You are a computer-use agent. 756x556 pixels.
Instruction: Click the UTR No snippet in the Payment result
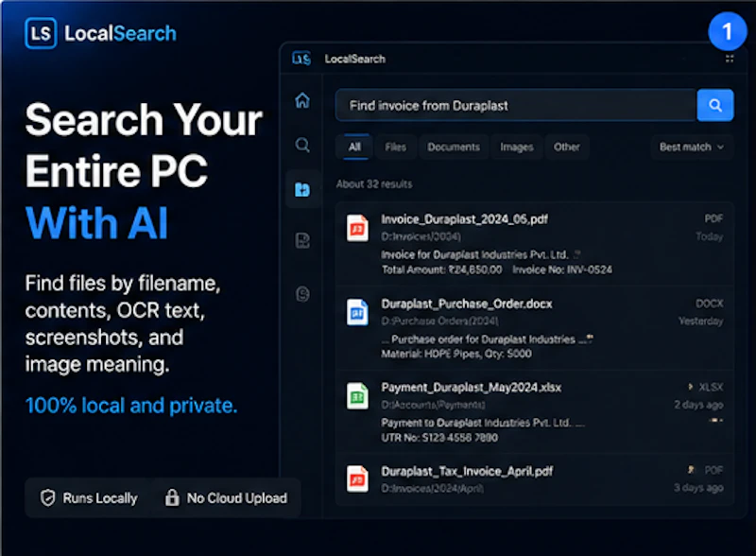point(439,437)
